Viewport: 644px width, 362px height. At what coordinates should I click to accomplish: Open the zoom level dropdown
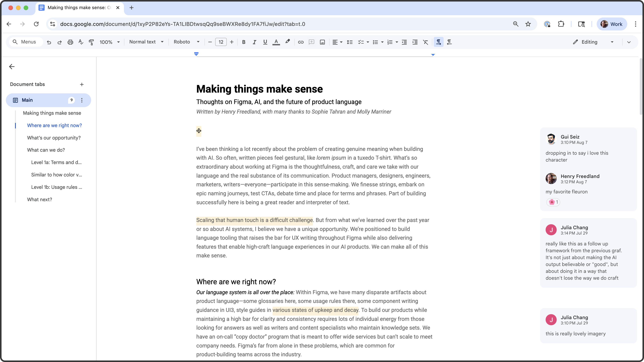[109, 42]
